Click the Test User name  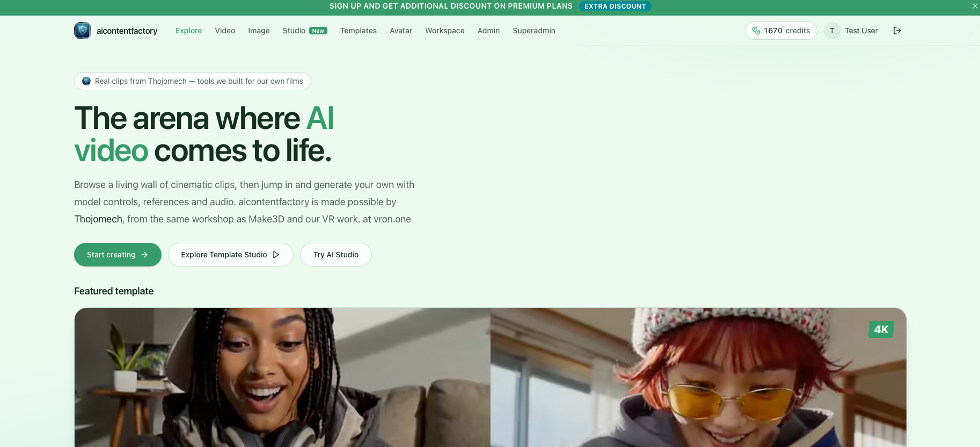tap(861, 31)
